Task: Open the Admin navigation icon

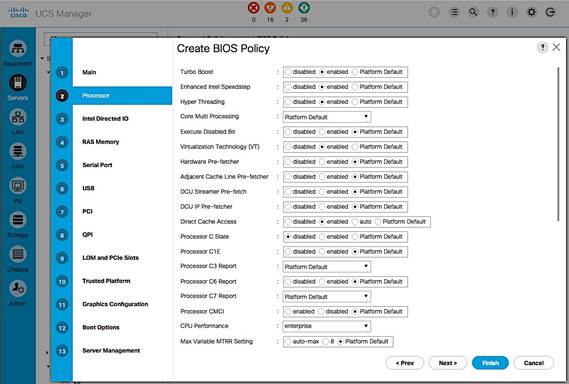Action: coord(17,289)
